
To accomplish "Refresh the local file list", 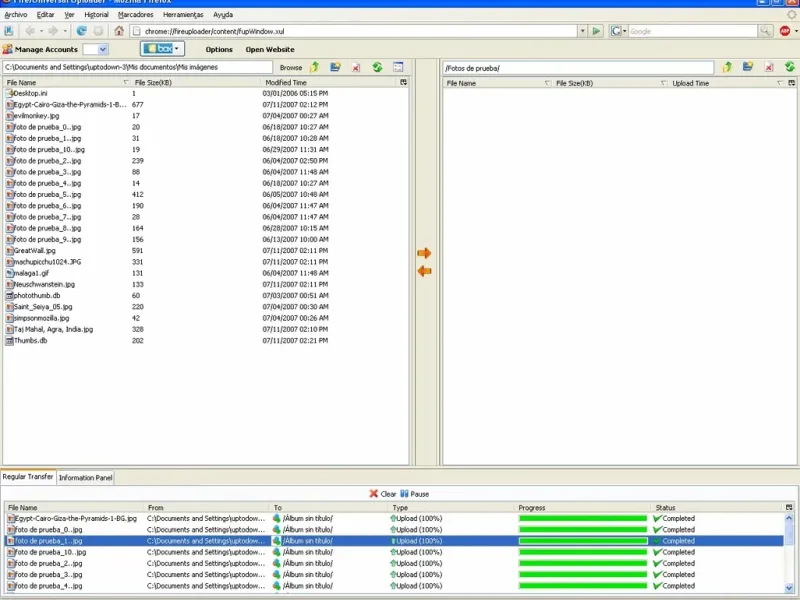I will (x=377, y=67).
